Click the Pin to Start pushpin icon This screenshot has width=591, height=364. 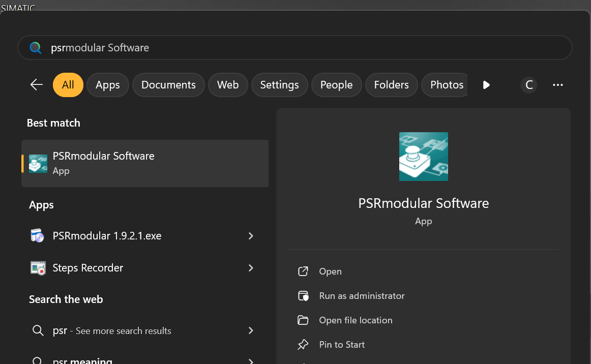pos(303,345)
